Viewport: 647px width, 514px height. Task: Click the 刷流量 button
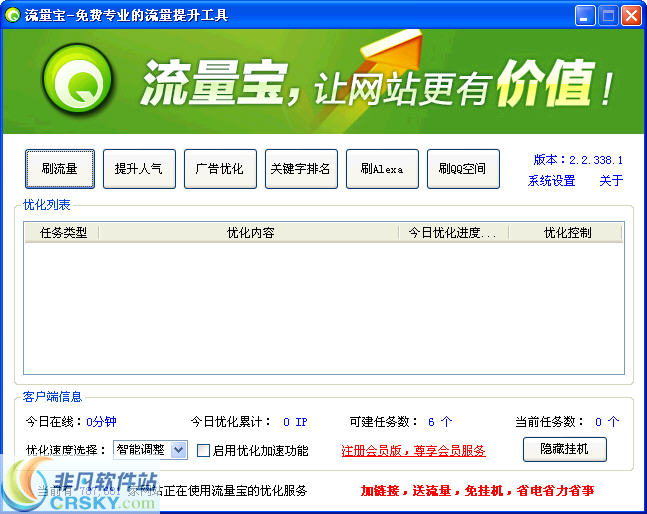coord(60,169)
